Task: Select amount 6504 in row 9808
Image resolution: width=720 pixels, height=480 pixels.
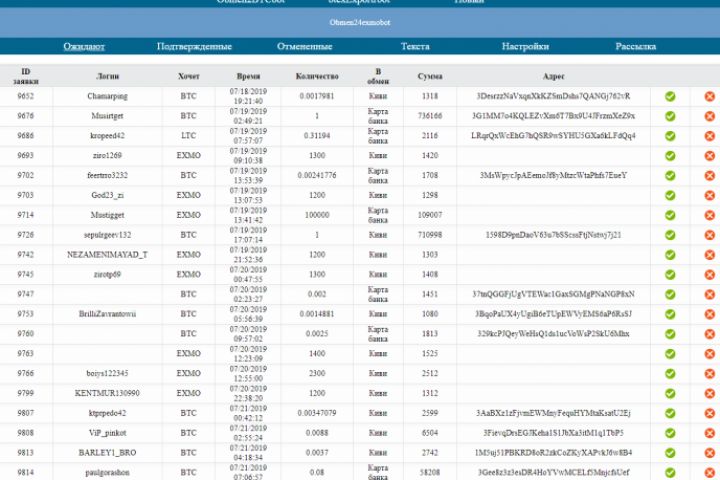Action: pos(430,433)
